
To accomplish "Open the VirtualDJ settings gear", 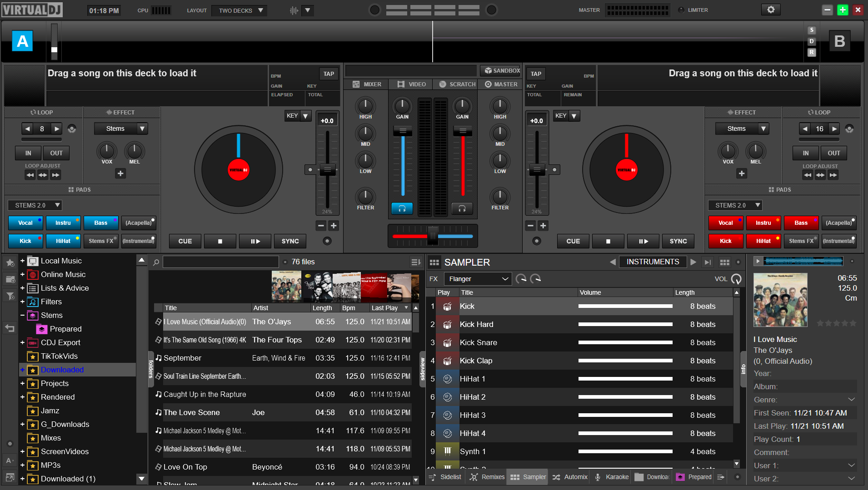I will pos(770,9).
